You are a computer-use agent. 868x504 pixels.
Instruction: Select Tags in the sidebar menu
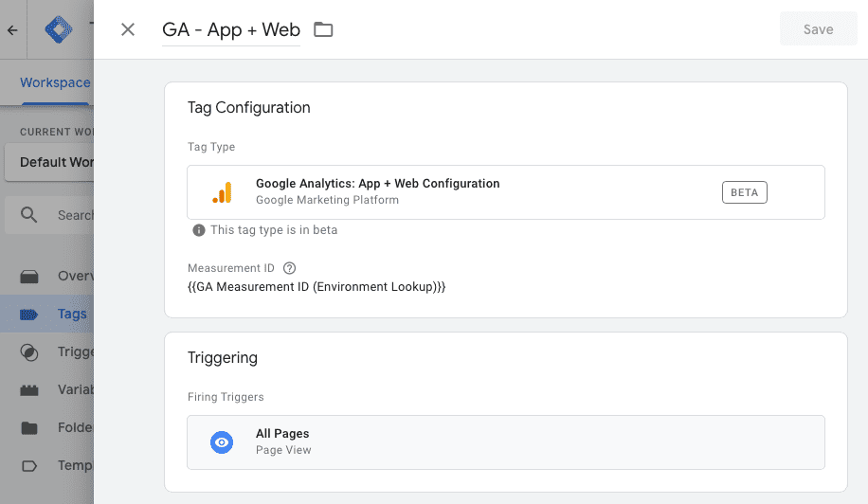[47, 314]
